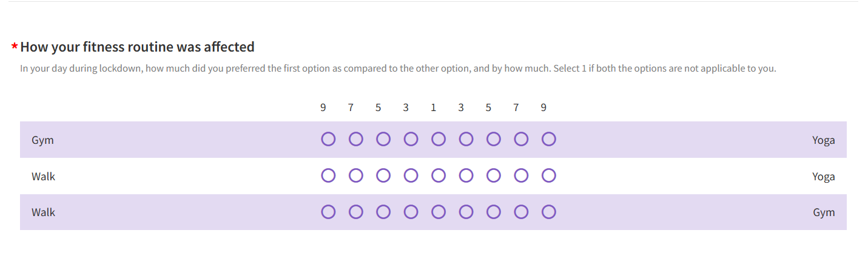
Task: Pick 3 favoring Yoga in Walk–Yoga row
Action: pos(466,176)
